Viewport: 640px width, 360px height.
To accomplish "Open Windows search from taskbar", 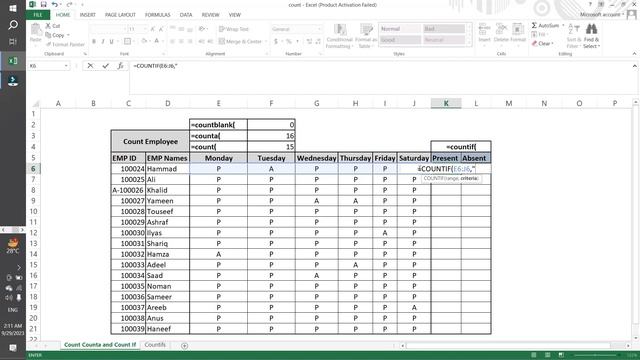I will 13,25.
